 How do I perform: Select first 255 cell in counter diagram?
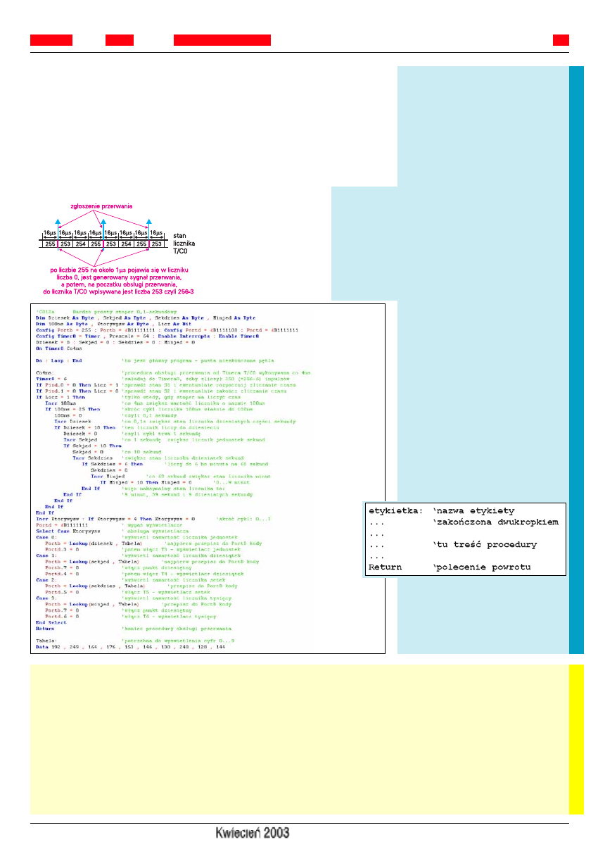pyautogui.click(x=49, y=243)
